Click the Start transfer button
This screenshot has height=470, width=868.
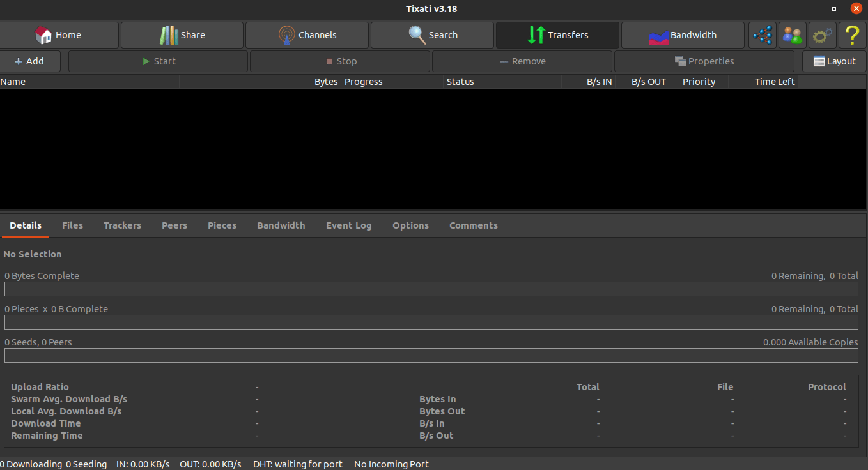(158, 61)
